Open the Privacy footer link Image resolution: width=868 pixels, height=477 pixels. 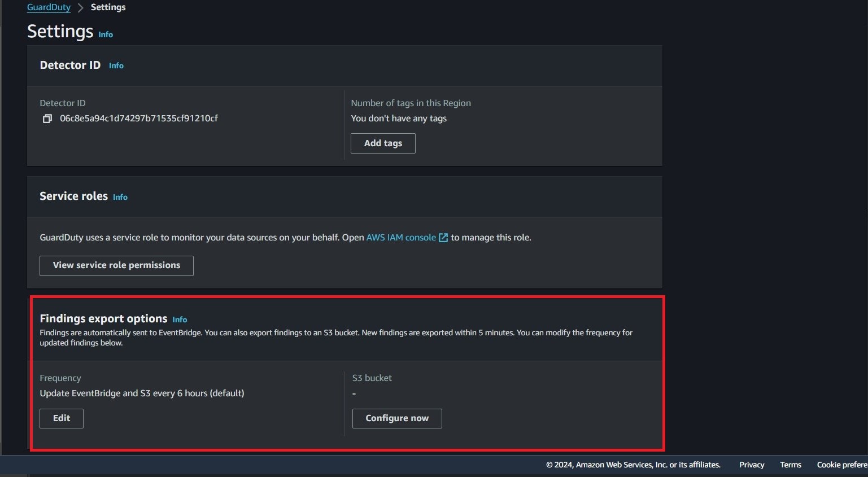[x=751, y=465]
